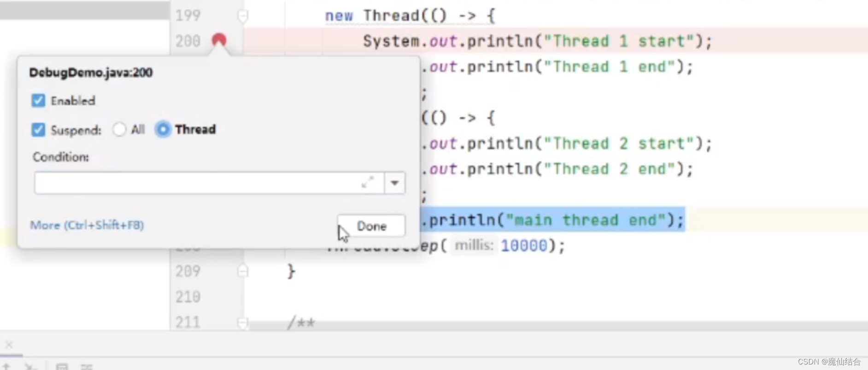Screen dimensions: 868x370
Task: Select the All suspend radio button
Action: coord(119,129)
